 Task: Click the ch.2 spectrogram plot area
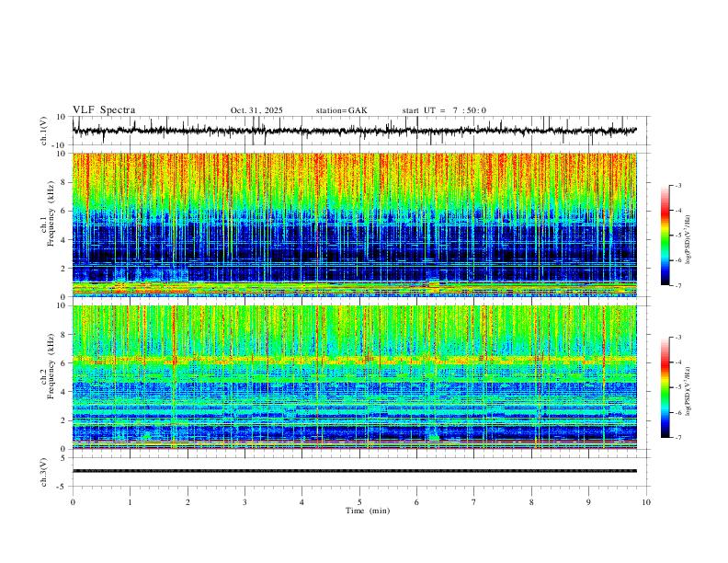354,377
